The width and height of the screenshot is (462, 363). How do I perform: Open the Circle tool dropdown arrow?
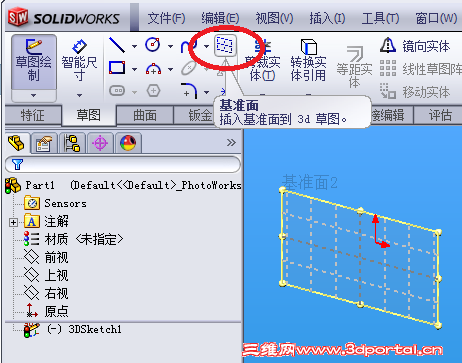tap(170, 46)
